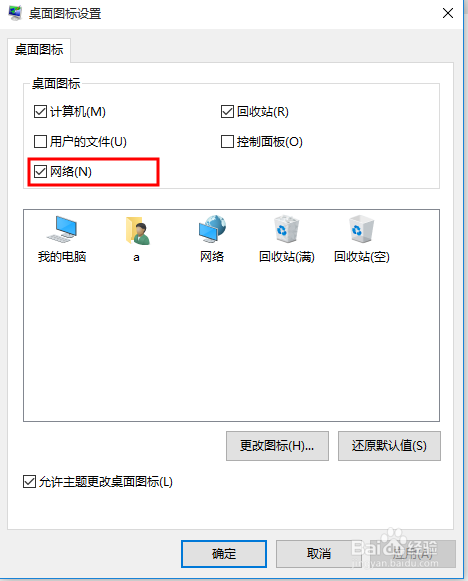
Task: Close the 桌面图标设置 dialog
Action: (448, 13)
